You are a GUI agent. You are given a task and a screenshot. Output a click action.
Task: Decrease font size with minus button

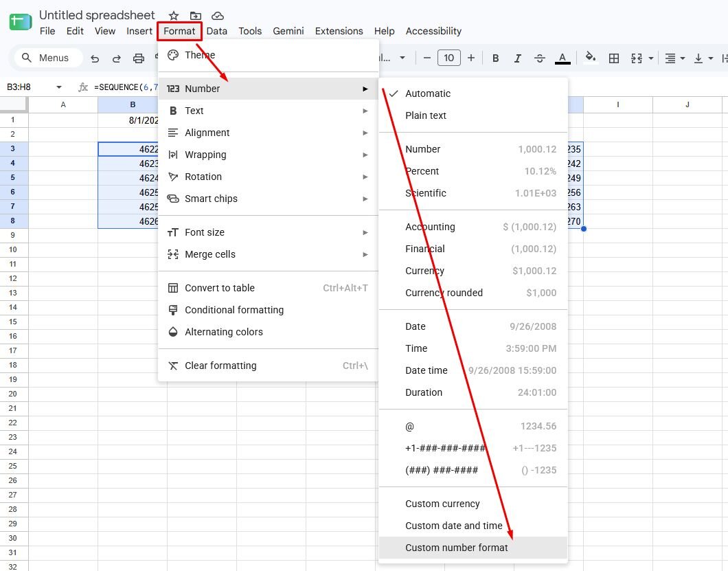pos(427,58)
